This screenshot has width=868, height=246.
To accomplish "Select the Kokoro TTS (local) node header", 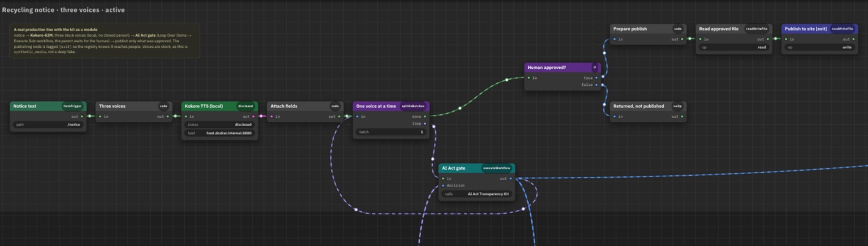I will (x=219, y=106).
